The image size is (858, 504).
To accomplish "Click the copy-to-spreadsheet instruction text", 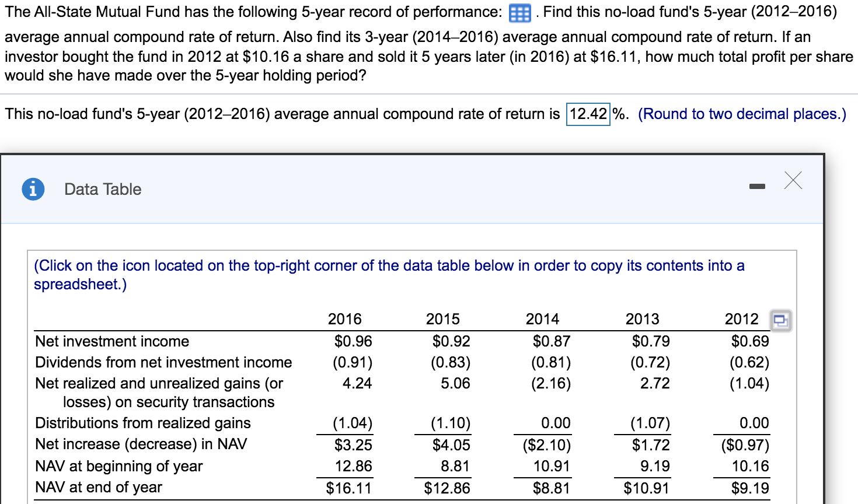I will [x=389, y=275].
